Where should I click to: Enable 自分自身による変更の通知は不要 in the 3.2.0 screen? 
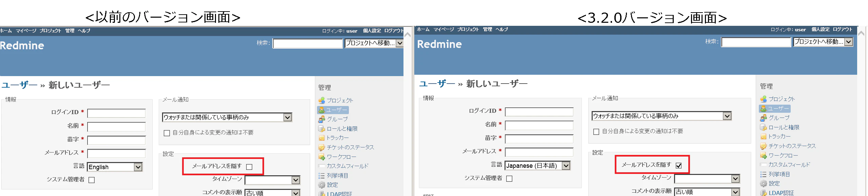click(x=596, y=131)
